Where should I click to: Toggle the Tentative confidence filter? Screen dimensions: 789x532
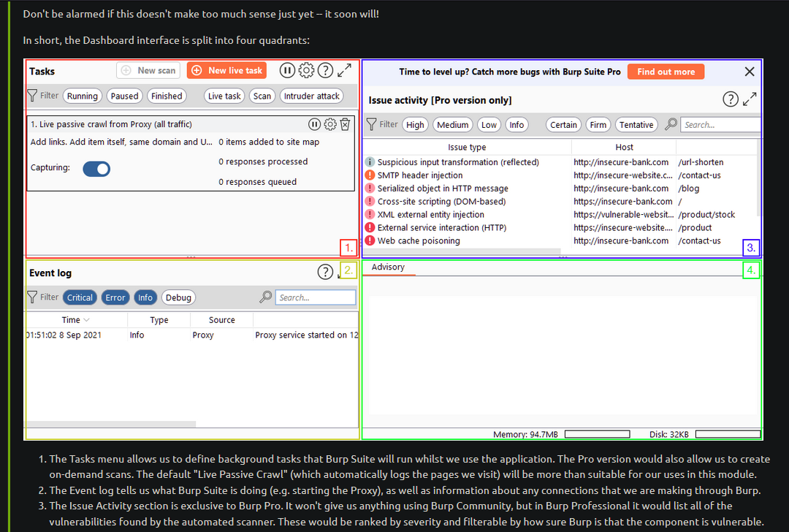636,125
